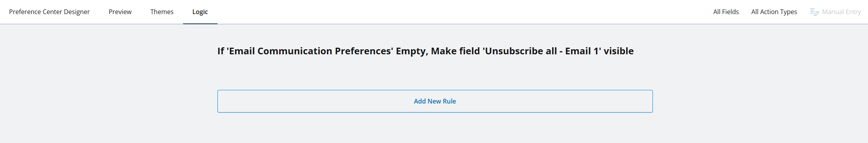Viewport: 868px width, 143px height.
Task: Click the Manual Entry pencil icon
Action: (x=814, y=12)
